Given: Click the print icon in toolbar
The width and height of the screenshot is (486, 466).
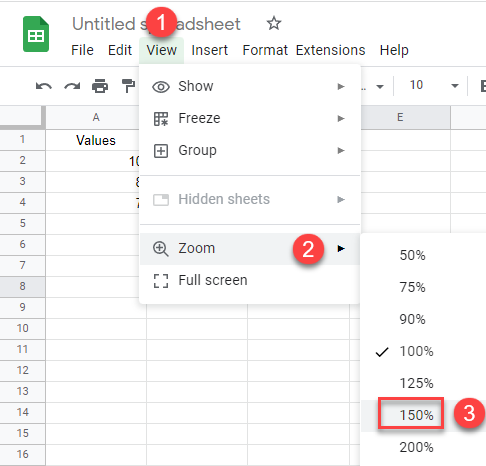Looking at the screenshot, I should point(100,86).
